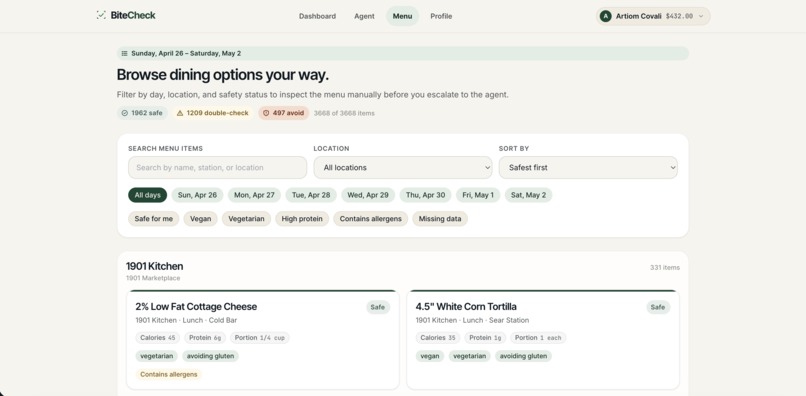Open the All locations dropdown
The height and width of the screenshot is (396, 806).
(402, 168)
